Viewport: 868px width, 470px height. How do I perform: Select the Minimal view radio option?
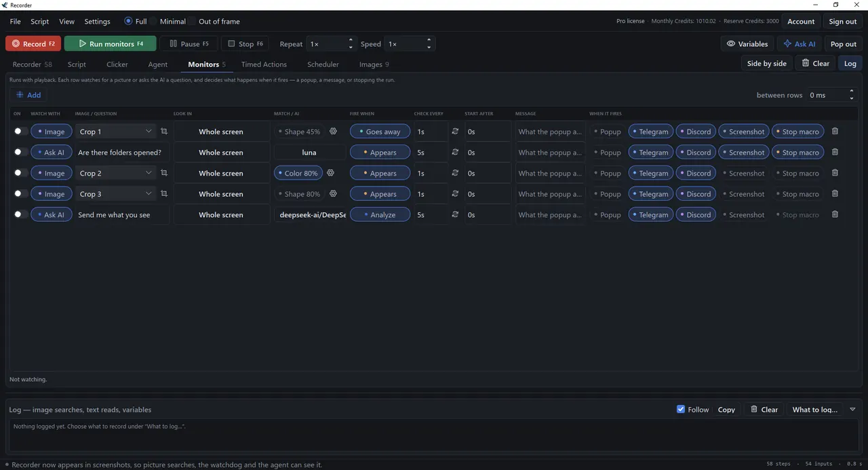[167, 22]
